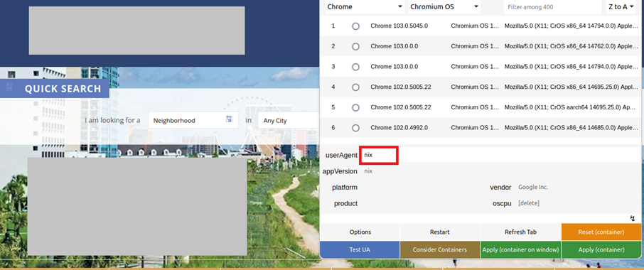
Task: Open the Chrome browser dropdown
Action: click(x=365, y=6)
